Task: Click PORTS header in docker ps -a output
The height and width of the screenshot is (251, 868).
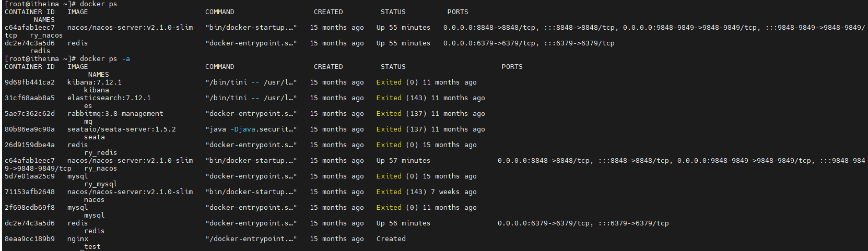Action: tap(512, 67)
